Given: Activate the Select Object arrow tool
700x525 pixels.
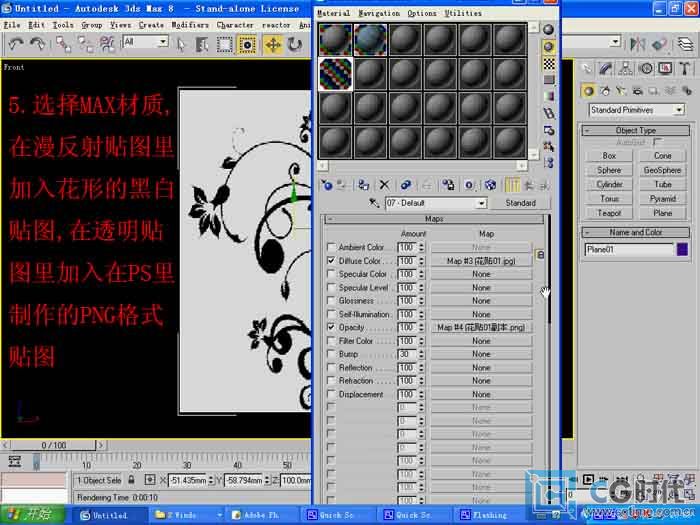Looking at the screenshot, I should pyautogui.click(x=181, y=45).
